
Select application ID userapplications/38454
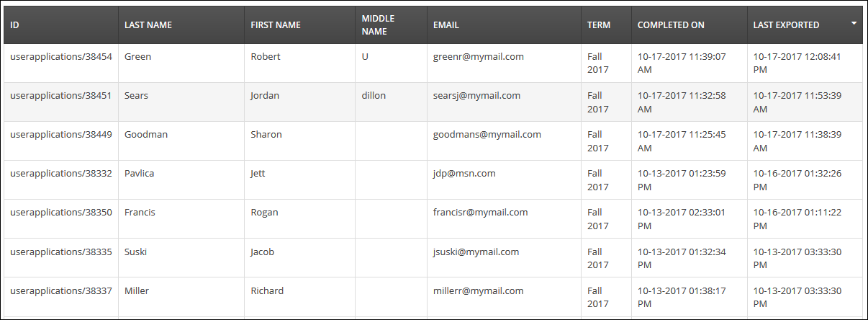61,57
